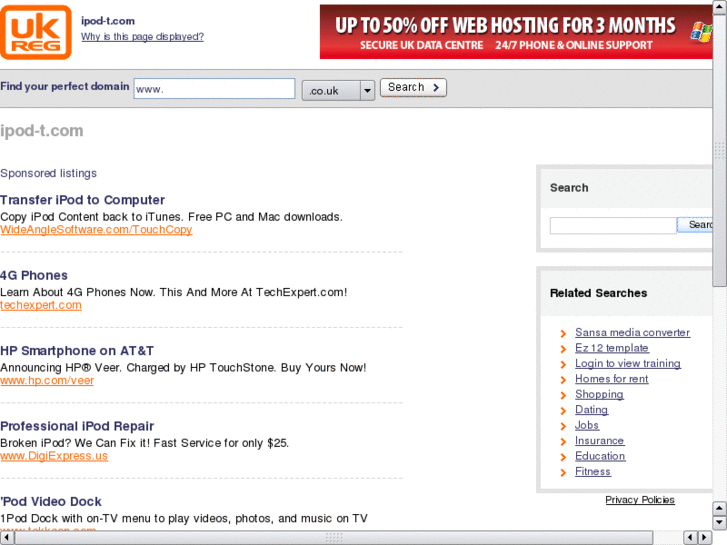Viewport: 727px width, 545px height.
Task: Click orange arrow beside Ez 12 template
Action: (563, 349)
